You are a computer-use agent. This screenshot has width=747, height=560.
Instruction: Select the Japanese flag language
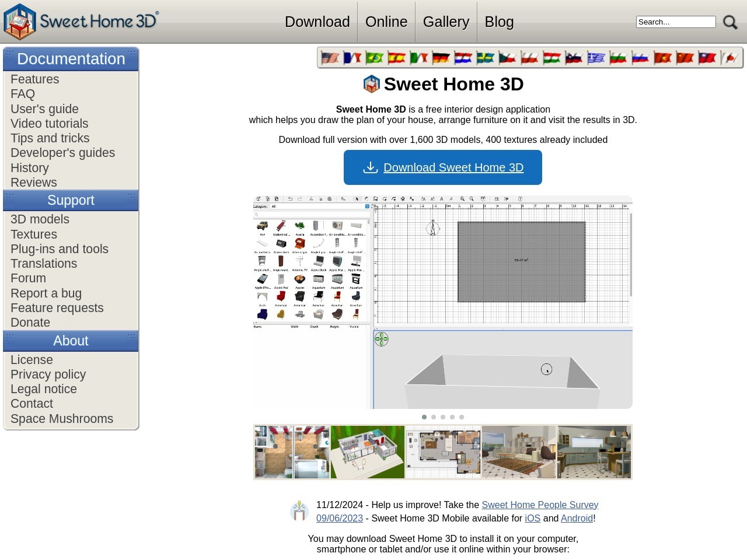coord(729,58)
